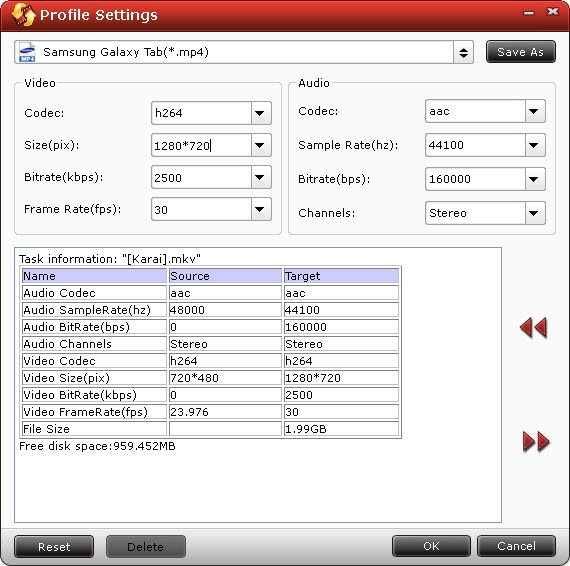Click the Delete button
The height and width of the screenshot is (566, 570).
[x=146, y=546]
